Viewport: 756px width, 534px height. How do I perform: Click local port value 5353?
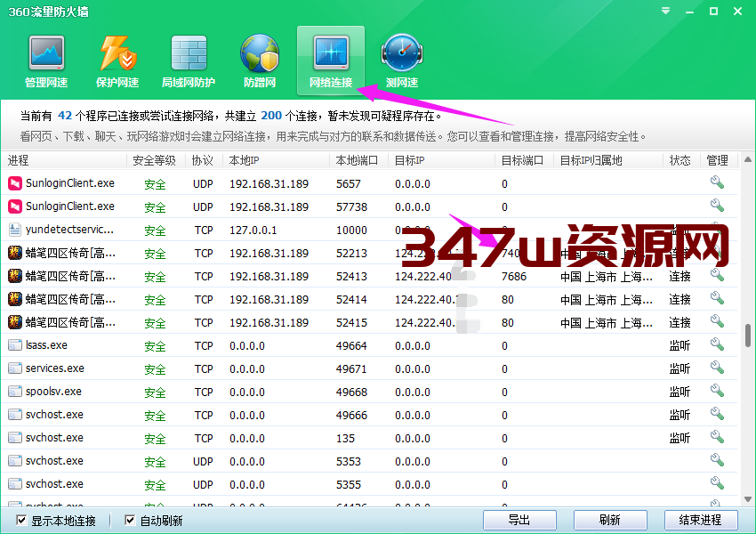click(x=348, y=462)
